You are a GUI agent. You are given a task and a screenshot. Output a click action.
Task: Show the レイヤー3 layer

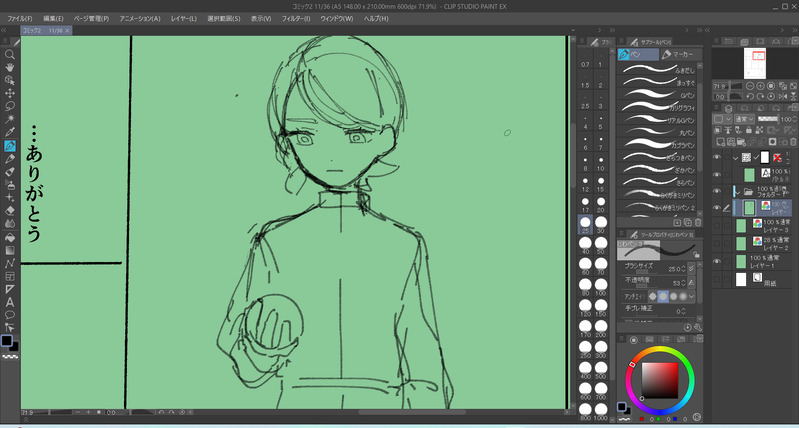(x=717, y=225)
